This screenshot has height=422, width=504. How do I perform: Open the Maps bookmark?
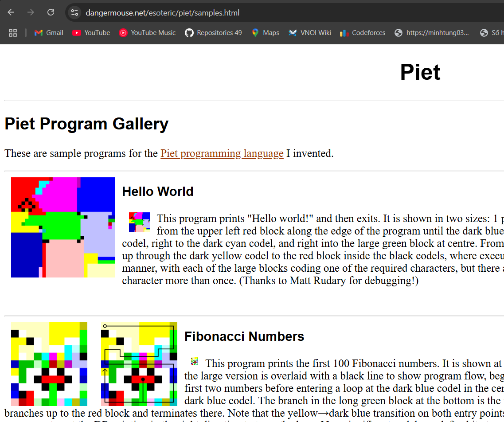pyautogui.click(x=266, y=33)
